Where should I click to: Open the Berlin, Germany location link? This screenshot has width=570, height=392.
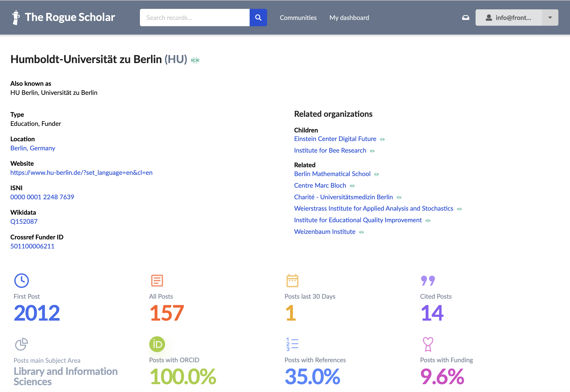click(33, 148)
